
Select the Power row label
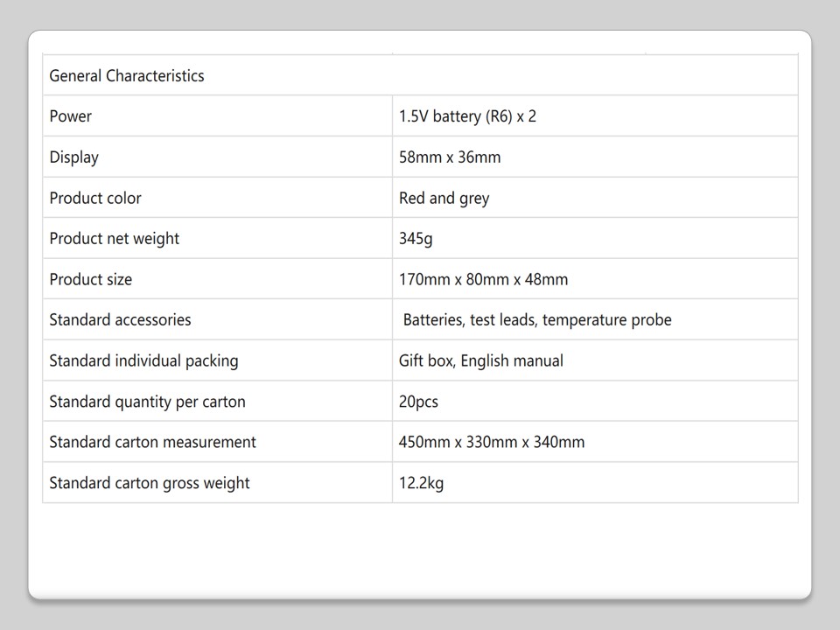[71, 116]
